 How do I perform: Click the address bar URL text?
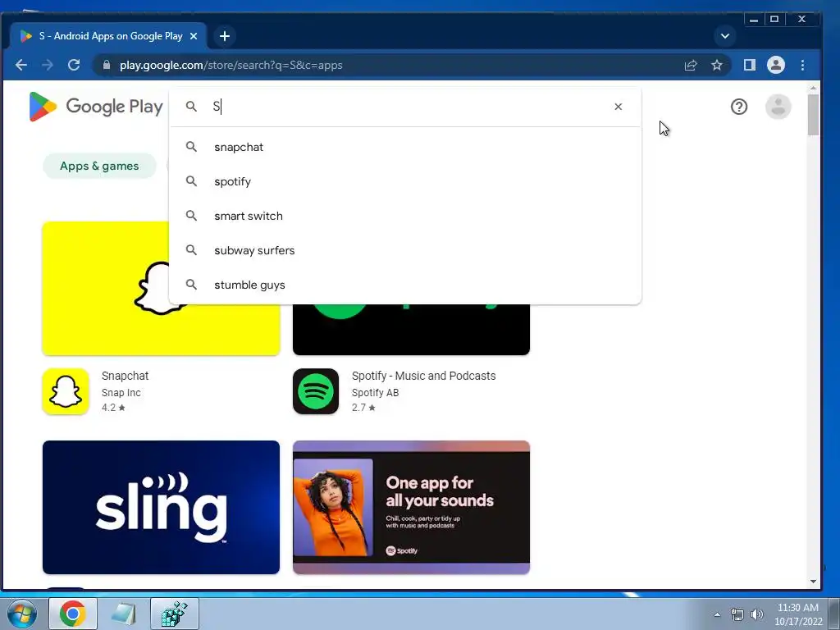coord(231,66)
